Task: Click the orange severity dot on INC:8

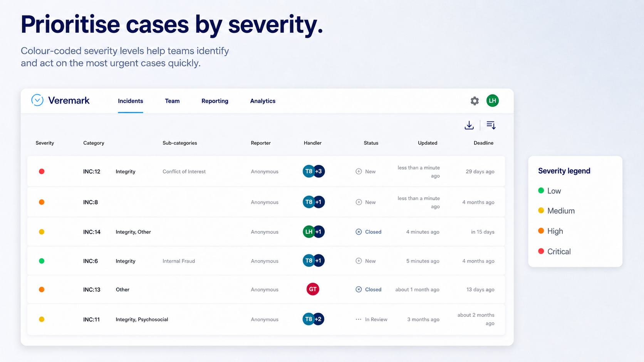Action: (x=42, y=202)
